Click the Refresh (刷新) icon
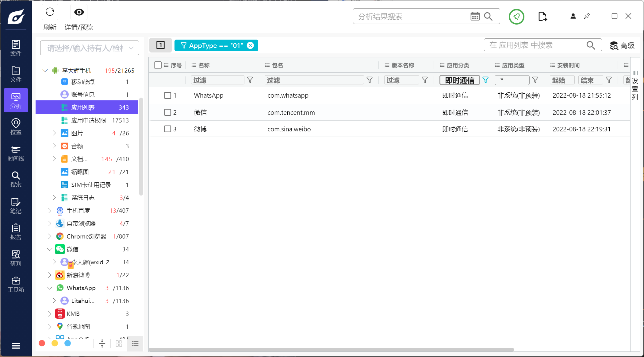This screenshot has width=644, height=357. tap(50, 12)
